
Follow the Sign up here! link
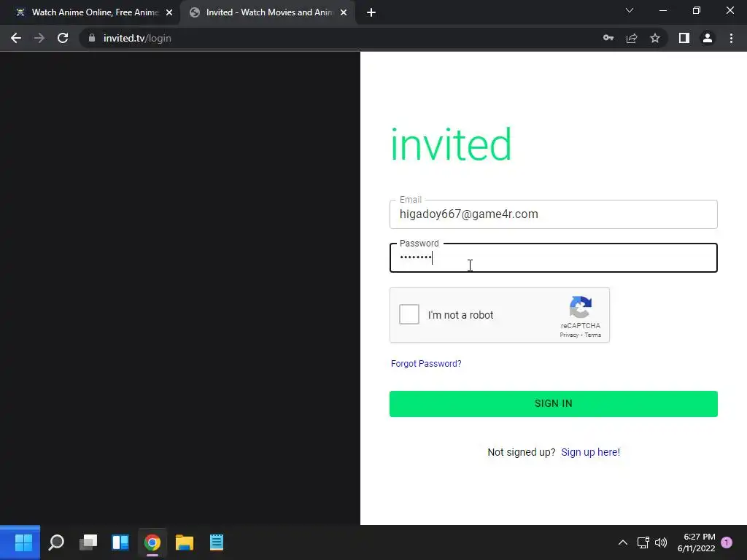click(590, 452)
